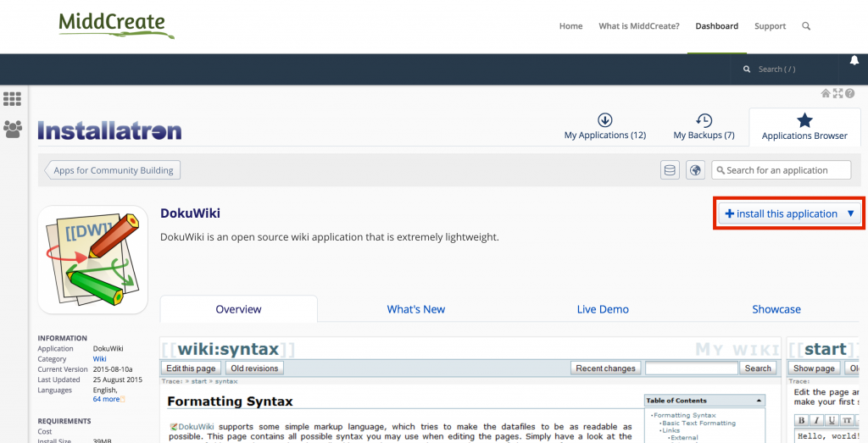Click the DokuWiki title heading
The width and height of the screenshot is (868, 443).
click(x=191, y=213)
